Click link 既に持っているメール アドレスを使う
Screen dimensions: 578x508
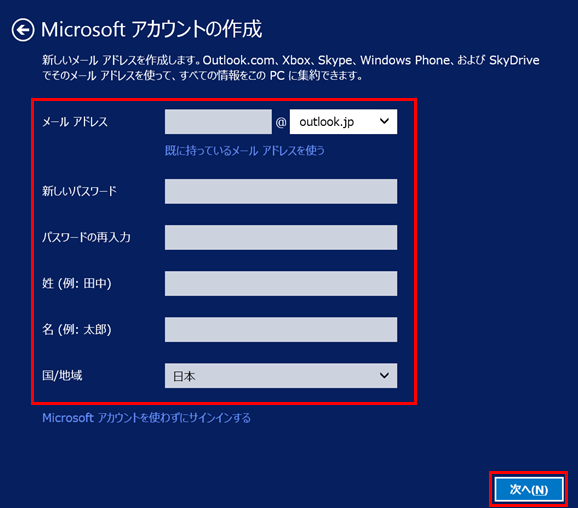click(245, 150)
